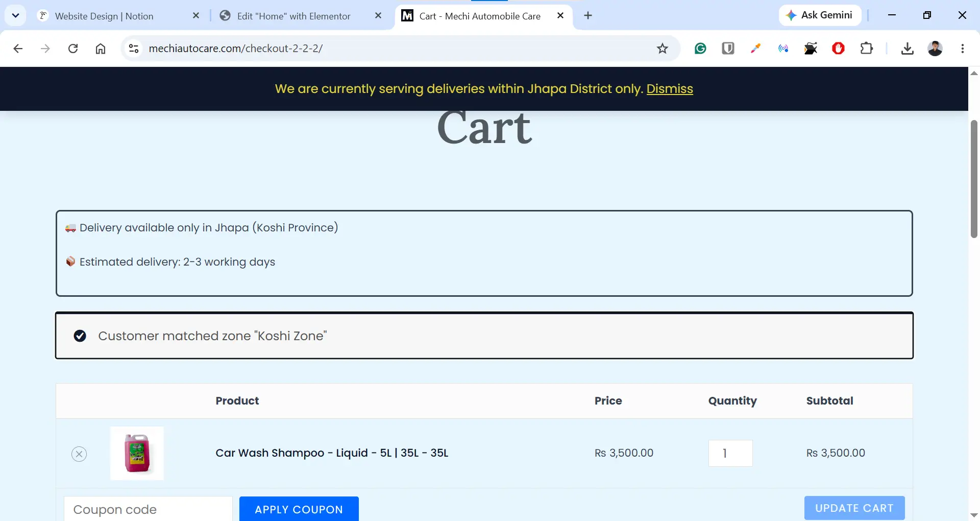Click the browser forward arrow

[45, 49]
